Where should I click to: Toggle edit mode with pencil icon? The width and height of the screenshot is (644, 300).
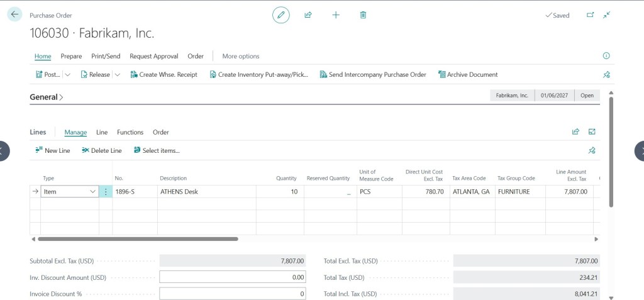281,15
